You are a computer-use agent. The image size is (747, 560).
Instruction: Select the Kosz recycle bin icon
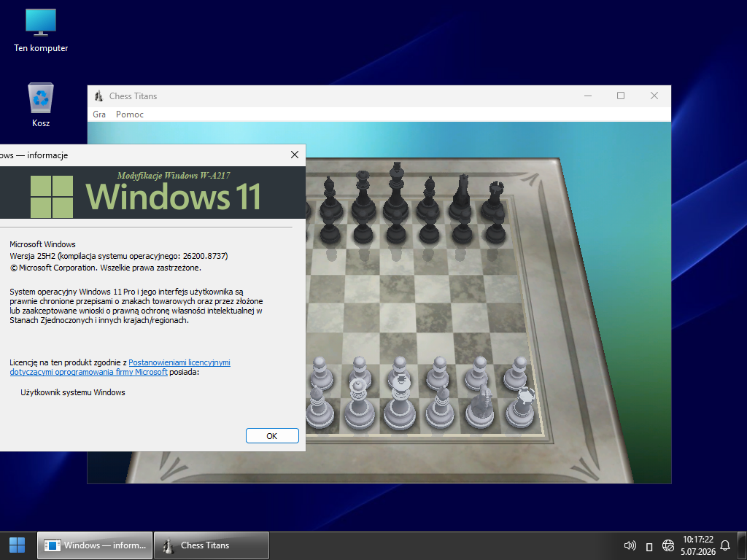(x=41, y=105)
